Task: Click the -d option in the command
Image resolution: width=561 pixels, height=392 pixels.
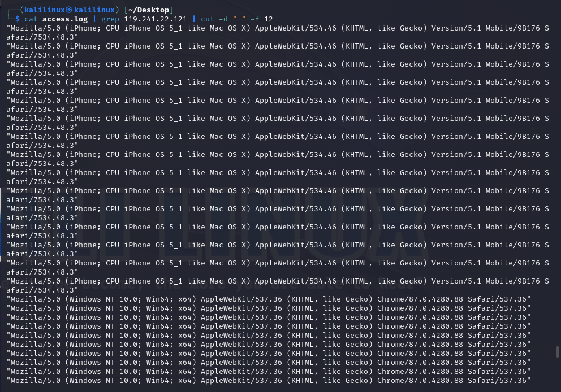Action: (x=223, y=19)
